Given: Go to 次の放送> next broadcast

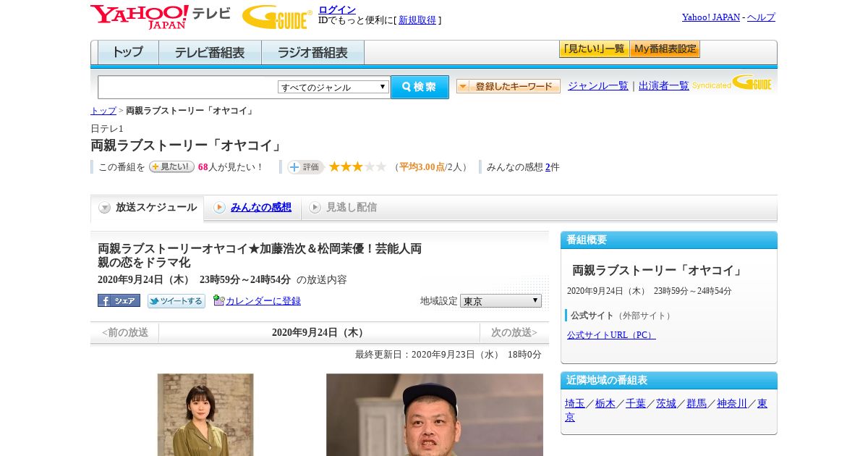Looking at the screenshot, I should (514, 333).
